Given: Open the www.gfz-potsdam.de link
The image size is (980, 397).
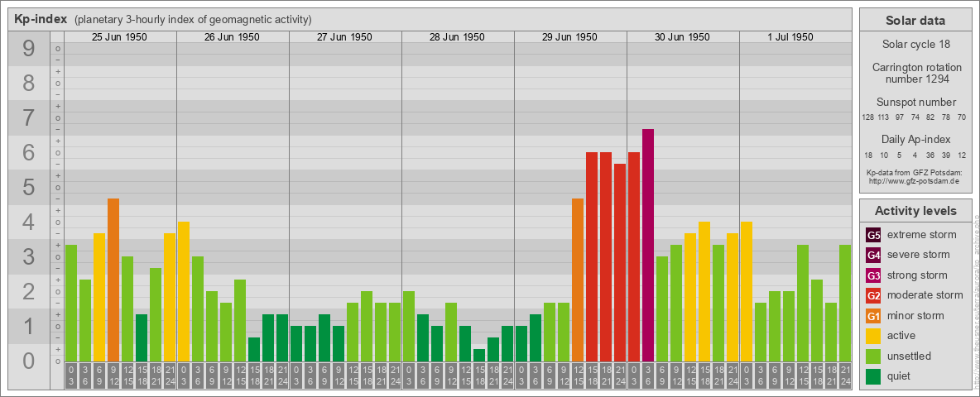Looking at the screenshot, I should click(x=915, y=180).
